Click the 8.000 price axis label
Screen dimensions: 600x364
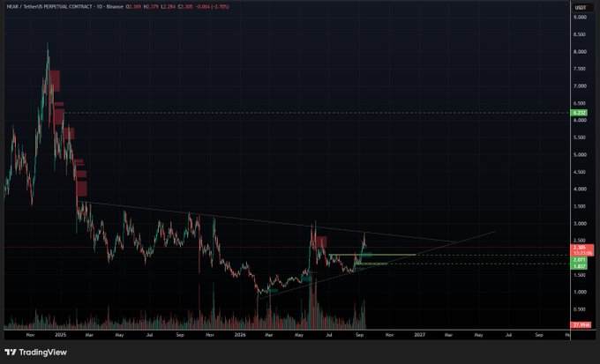[580, 52]
